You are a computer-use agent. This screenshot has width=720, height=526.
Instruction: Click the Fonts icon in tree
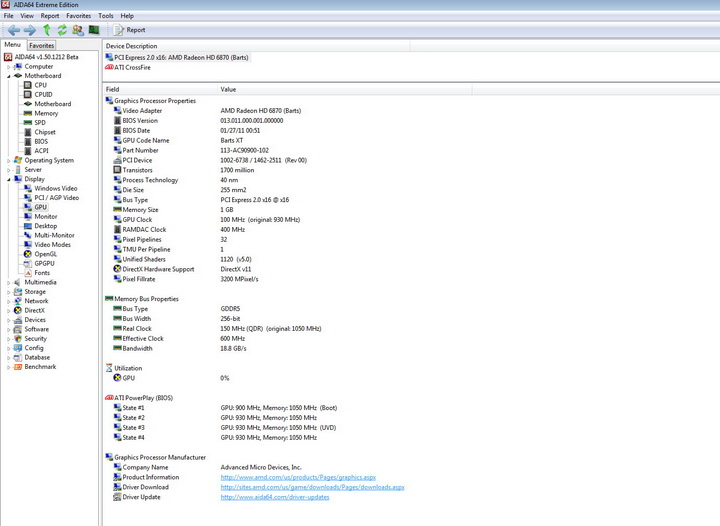(x=28, y=273)
